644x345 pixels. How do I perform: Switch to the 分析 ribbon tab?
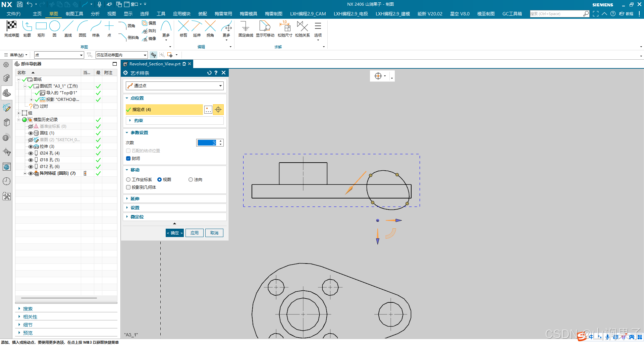95,14
